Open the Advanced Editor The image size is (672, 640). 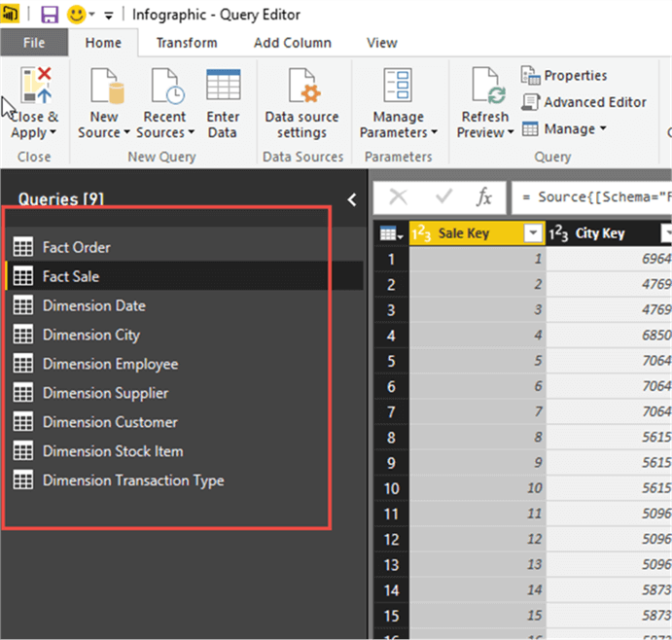coord(584,102)
